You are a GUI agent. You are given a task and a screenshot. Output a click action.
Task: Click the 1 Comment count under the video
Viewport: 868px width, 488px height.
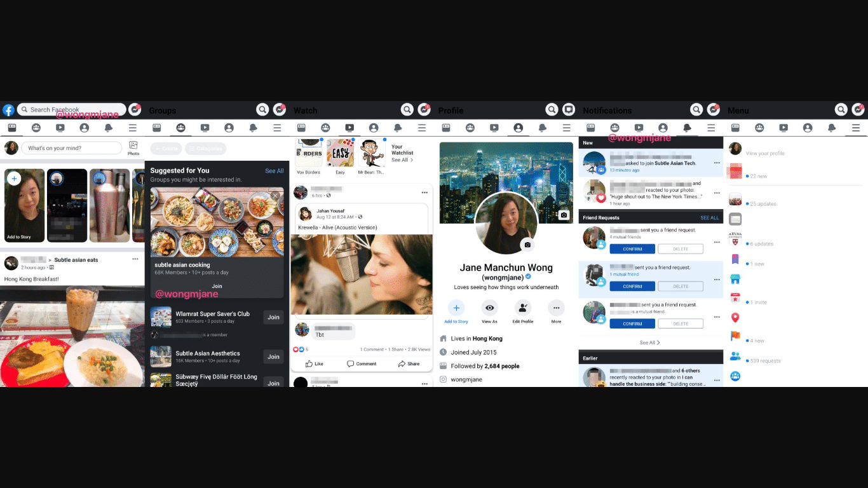click(x=372, y=349)
